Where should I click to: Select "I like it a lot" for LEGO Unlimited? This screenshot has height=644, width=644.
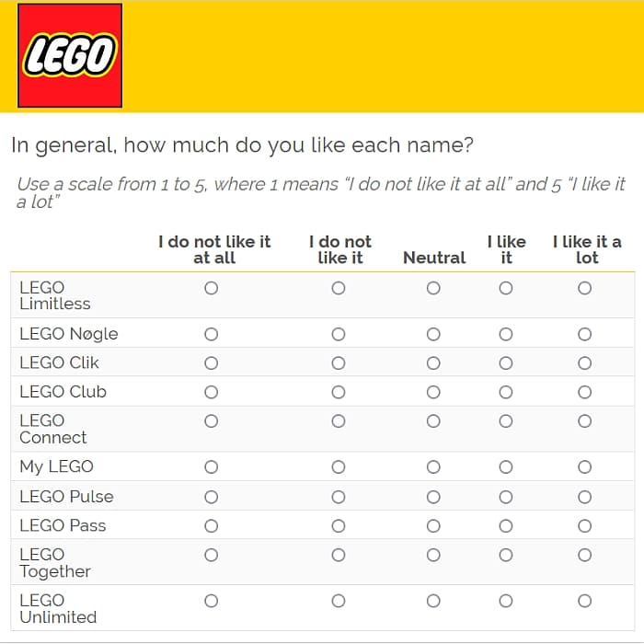(x=584, y=601)
